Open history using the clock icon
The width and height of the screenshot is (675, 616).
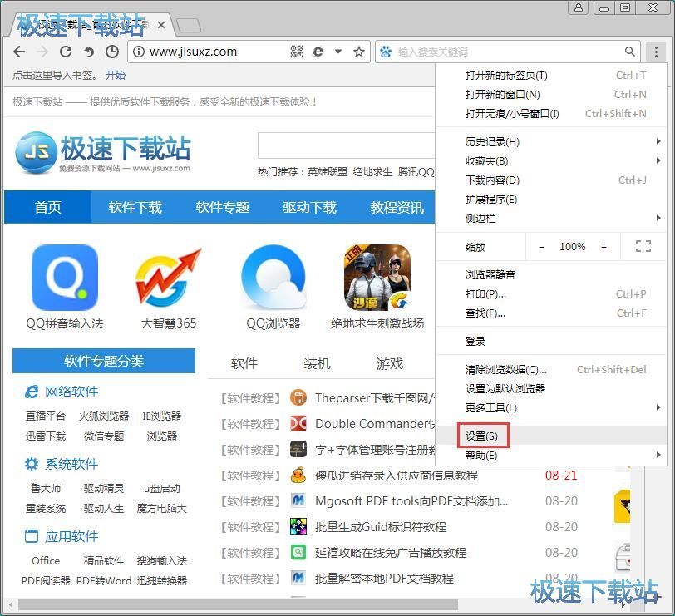tap(112, 52)
